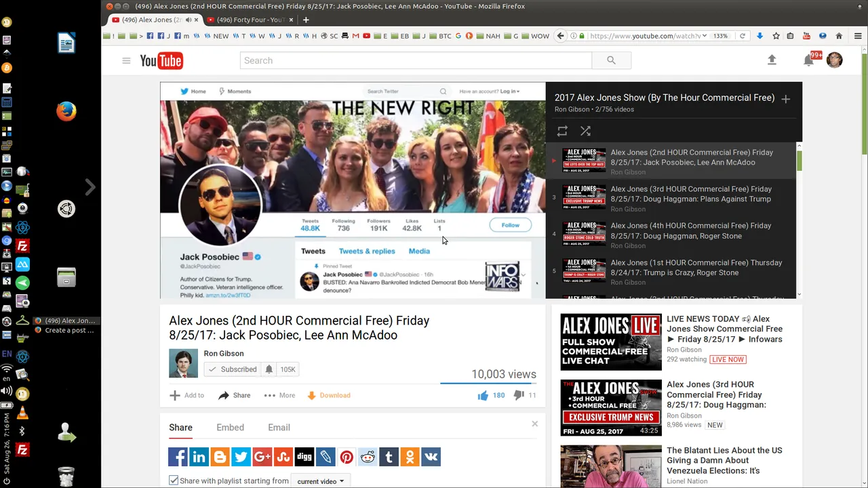Open the notifications bell with 99+ badge
This screenshot has width=868, height=488.
[808, 60]
